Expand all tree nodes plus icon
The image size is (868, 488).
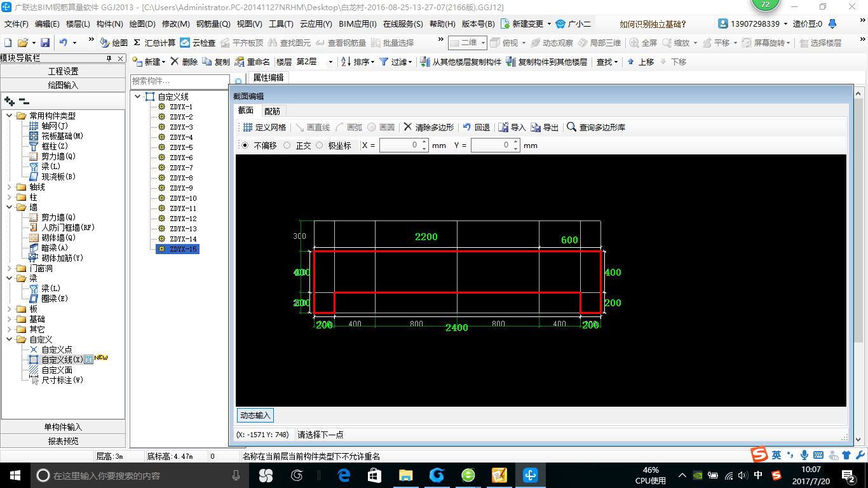(x=9, y=100)
